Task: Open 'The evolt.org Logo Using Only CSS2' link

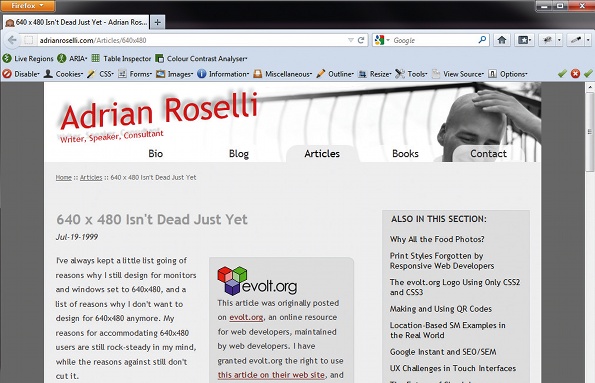Action: [455, 287]
